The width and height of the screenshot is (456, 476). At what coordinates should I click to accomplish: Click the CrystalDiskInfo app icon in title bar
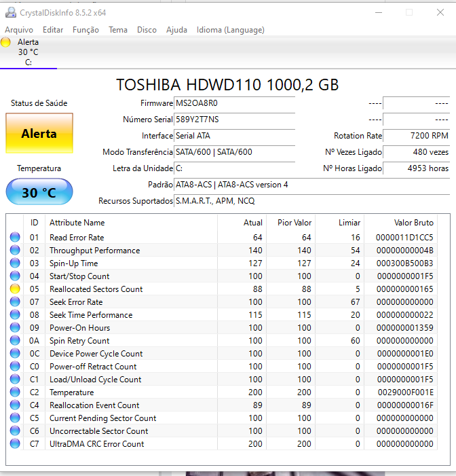click(11, 12)
